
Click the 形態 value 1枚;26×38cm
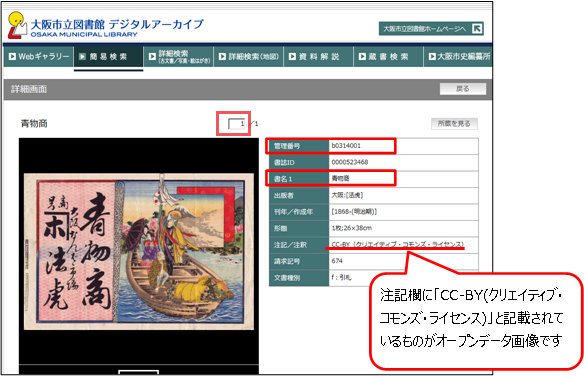[x=352, y=228]
